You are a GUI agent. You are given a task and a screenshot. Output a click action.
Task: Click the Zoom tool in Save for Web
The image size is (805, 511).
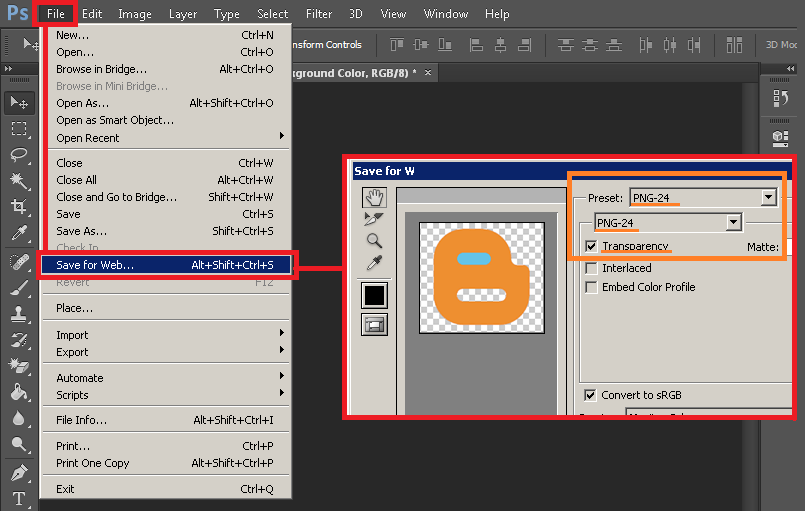click(x=374, y=240)
